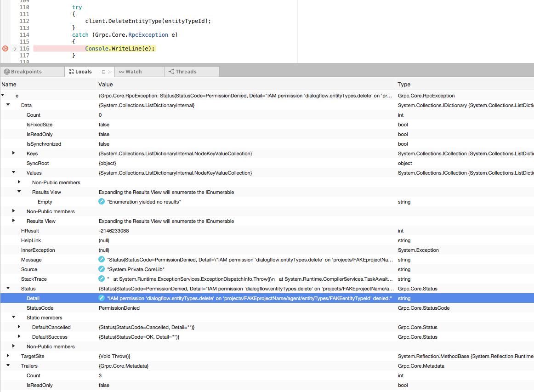
Task: Collapse the Data node under e
Action: click(8, 105)
